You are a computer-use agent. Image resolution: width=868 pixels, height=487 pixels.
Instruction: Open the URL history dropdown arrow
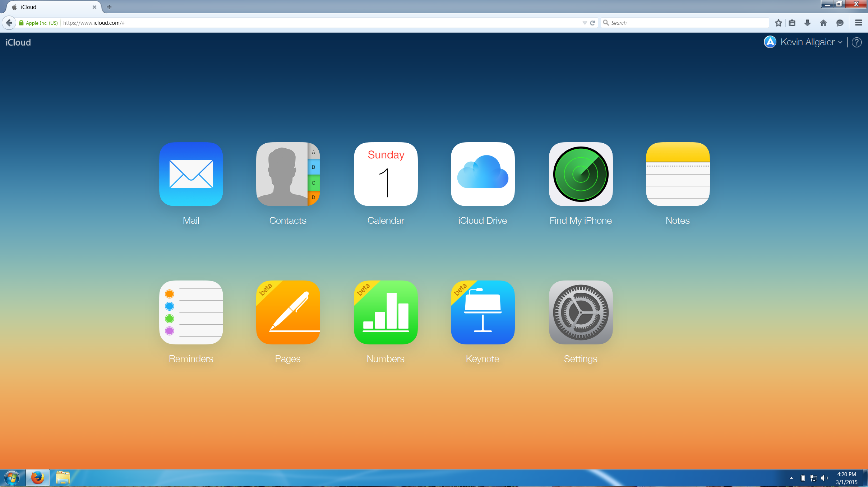click(x=585, y=23)
